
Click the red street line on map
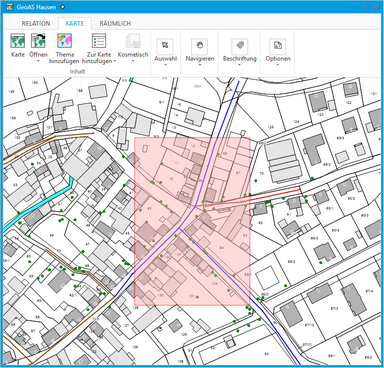(x=248, y=198)
